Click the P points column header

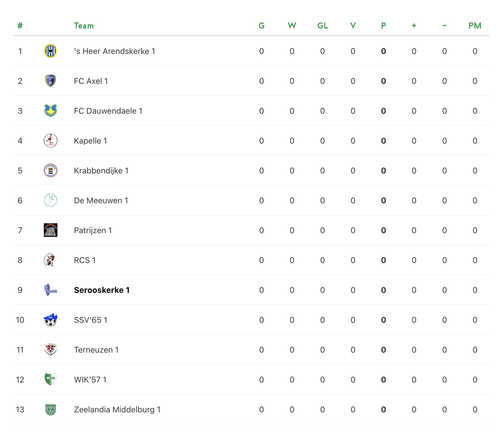(x=383, y=26)
